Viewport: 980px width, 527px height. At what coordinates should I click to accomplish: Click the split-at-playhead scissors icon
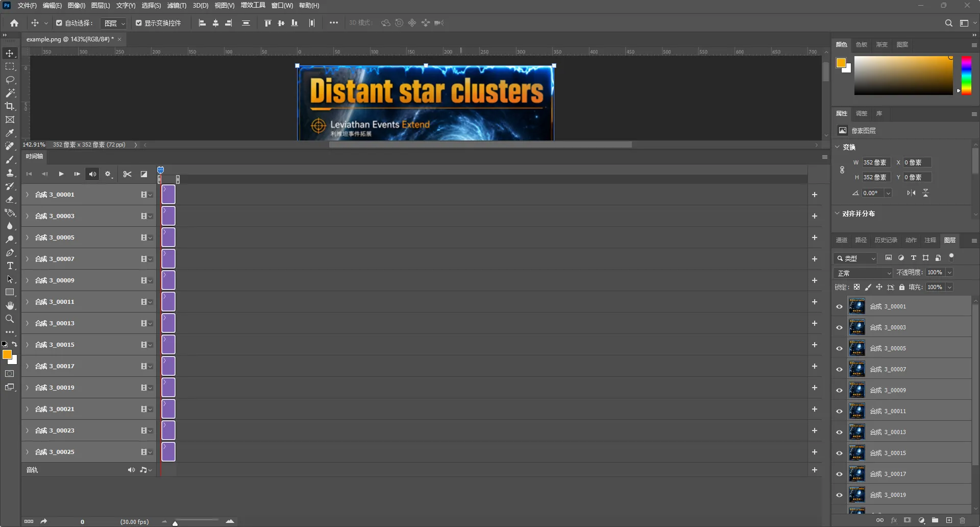click(x=127, y=174)
